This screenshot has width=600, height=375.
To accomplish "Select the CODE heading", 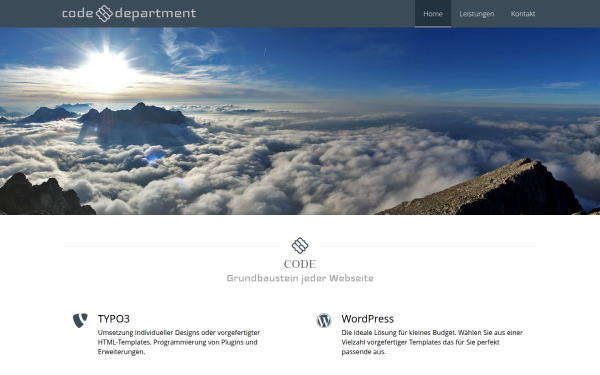I will point(300,264).
